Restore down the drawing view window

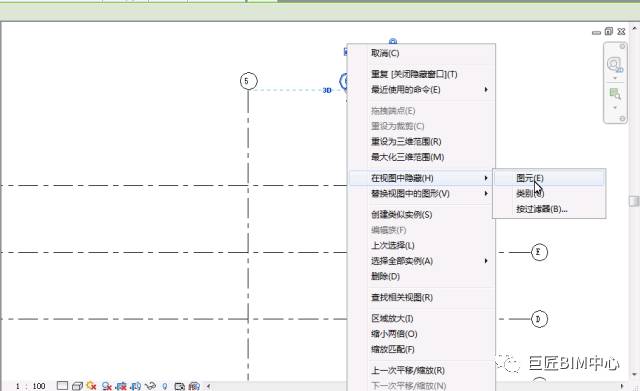coord(609,31)
